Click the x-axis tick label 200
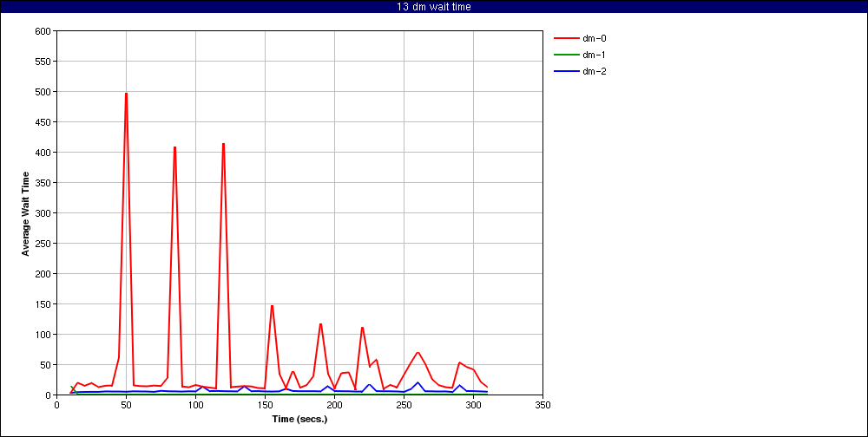The image size is (868, 437). point(334,405)
